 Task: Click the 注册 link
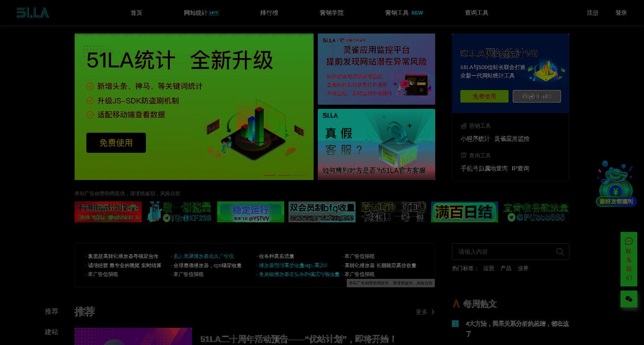click(592, 13)
